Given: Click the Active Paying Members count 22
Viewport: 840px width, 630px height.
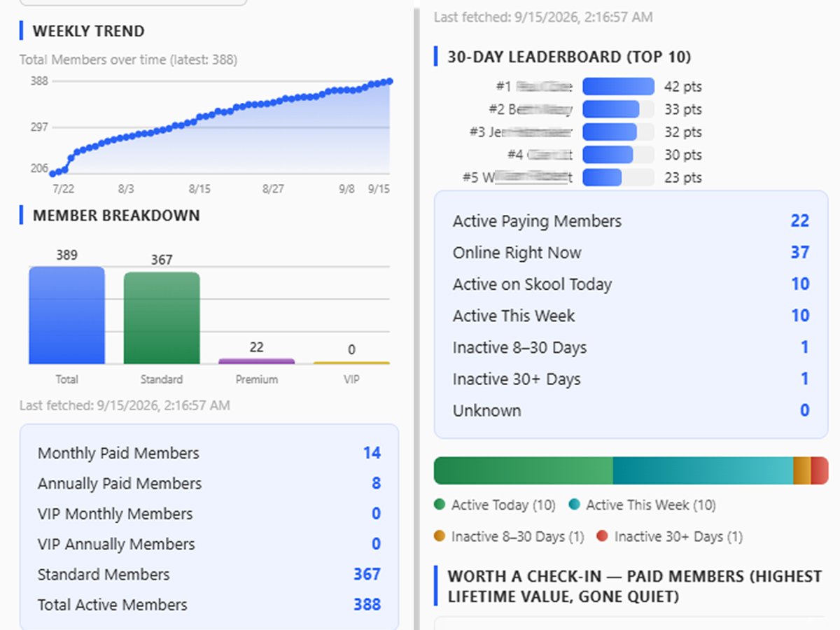Looking at the screenshot, I should [x=800, y=221].
